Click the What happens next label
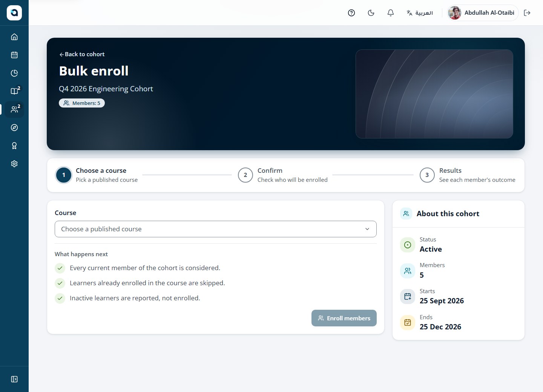 (x=81, y=254)
